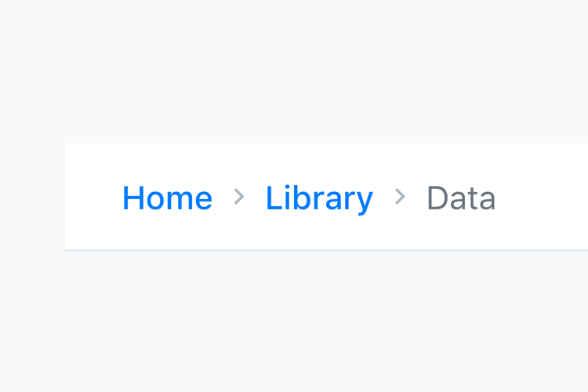Return to Home from the breadcrumb trail
588x392 pixels.
click(167, 198)
